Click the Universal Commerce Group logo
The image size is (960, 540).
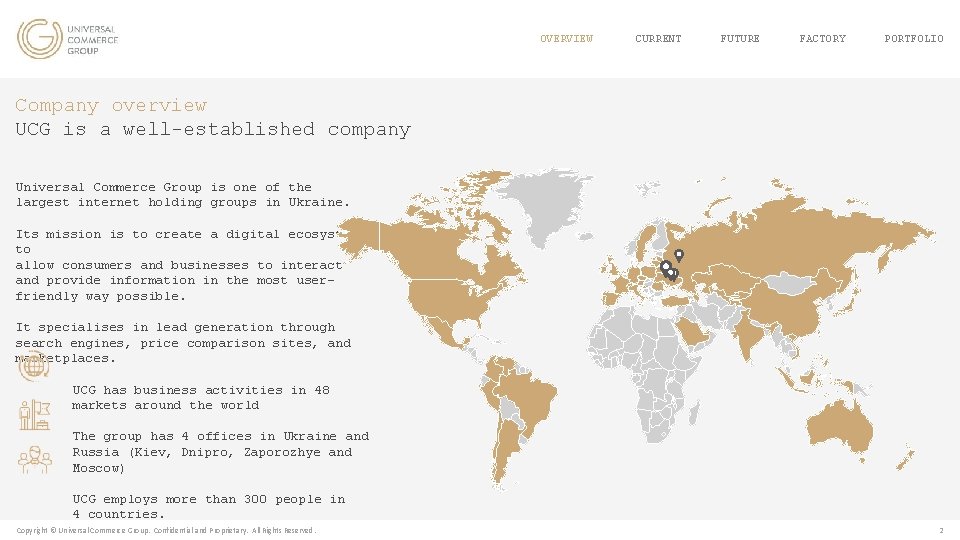(x=67, y=39)
